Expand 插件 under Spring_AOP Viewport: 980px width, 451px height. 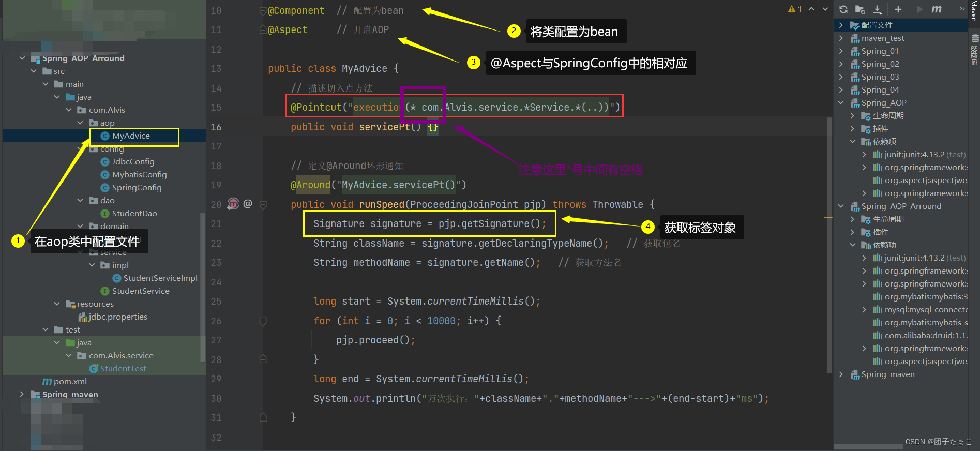click(x=852, y=128)
